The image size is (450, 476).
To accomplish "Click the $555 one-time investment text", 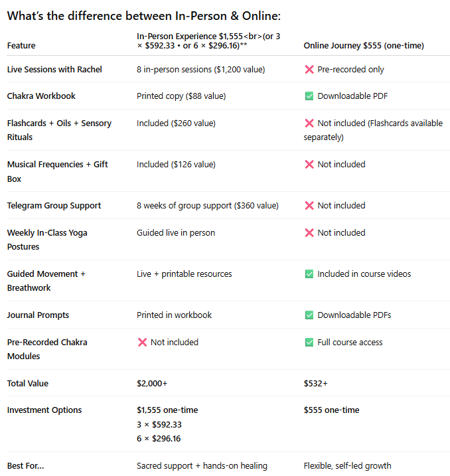I will (332, 410).
